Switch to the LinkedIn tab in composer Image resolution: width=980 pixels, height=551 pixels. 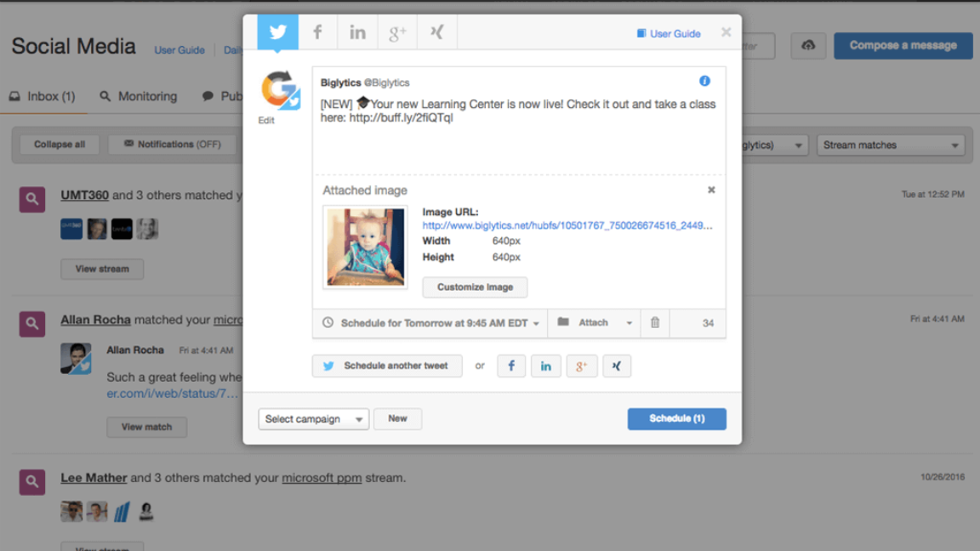[357, 31]
